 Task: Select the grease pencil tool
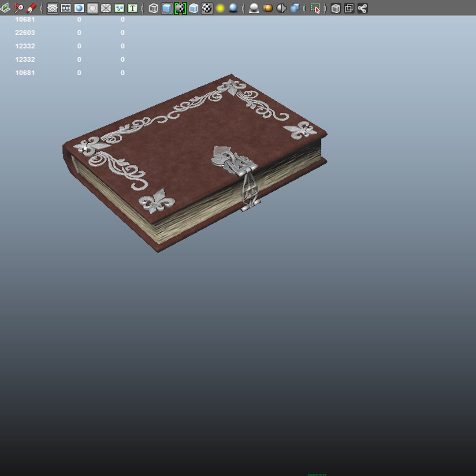(32, 8)
